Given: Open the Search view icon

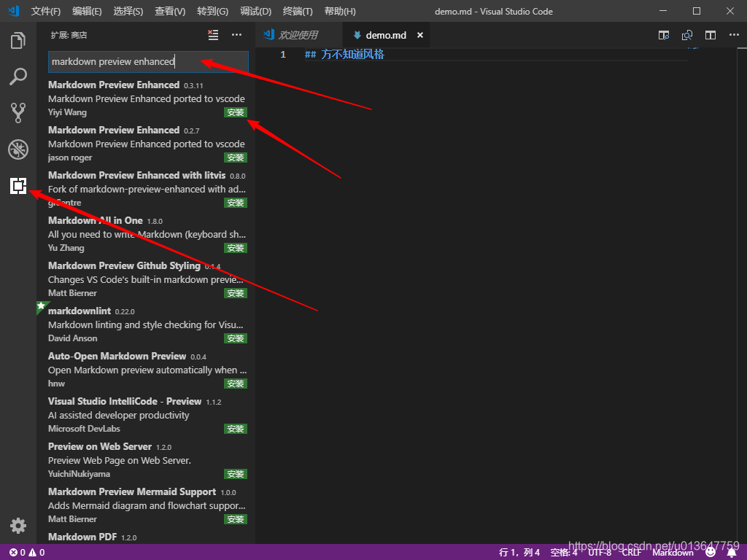Looking at the screenshot, I should 18,77.
